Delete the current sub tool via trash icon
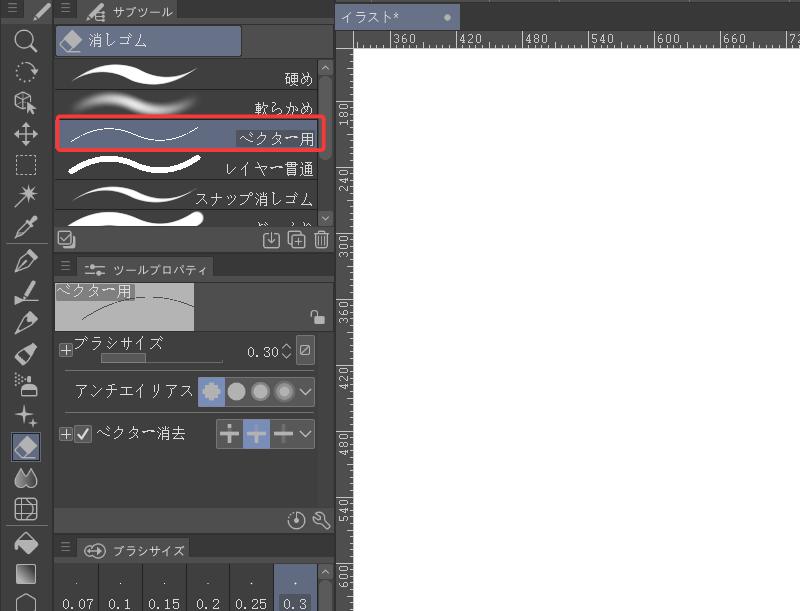The height and width of the screenshot is (611, 800). coord(321,240)
